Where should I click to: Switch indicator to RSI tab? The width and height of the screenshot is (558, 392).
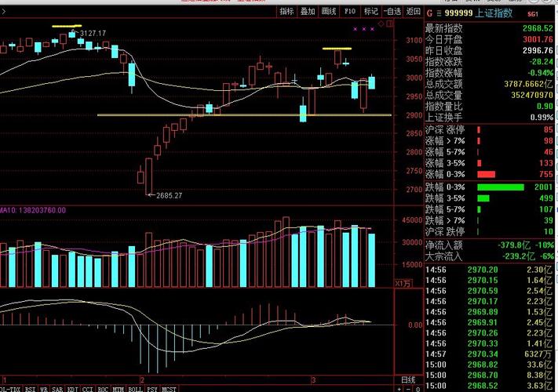tap(31, 389)
